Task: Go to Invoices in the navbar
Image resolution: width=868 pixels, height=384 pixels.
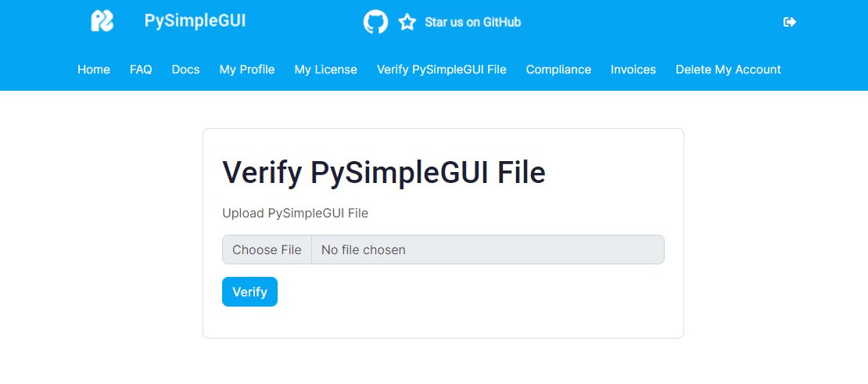Action: point(633,70)
